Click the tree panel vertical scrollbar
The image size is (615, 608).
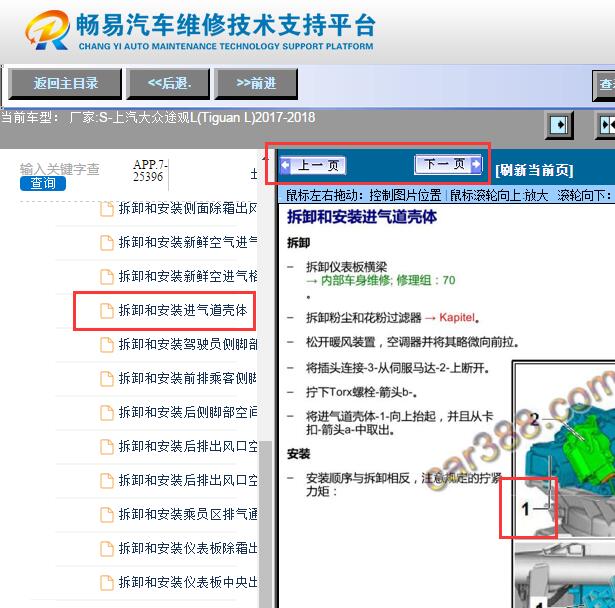pos(266,524)
